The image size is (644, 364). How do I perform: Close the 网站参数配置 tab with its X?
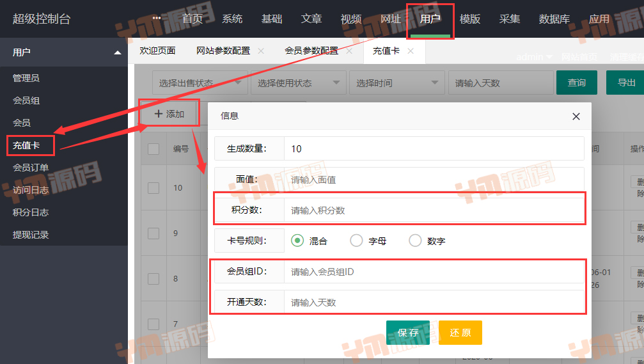pyautogui.click(x=260, y=51)
